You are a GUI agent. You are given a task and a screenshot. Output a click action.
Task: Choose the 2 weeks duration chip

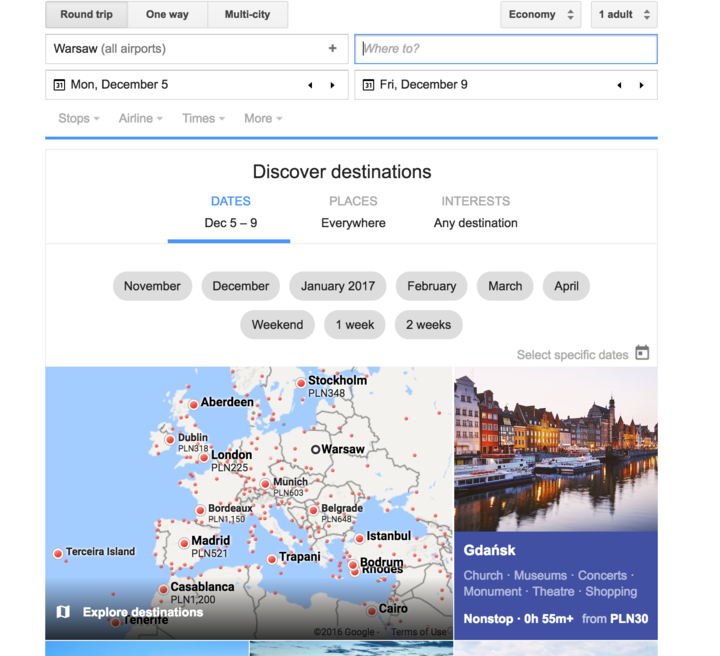click(428, 325)
